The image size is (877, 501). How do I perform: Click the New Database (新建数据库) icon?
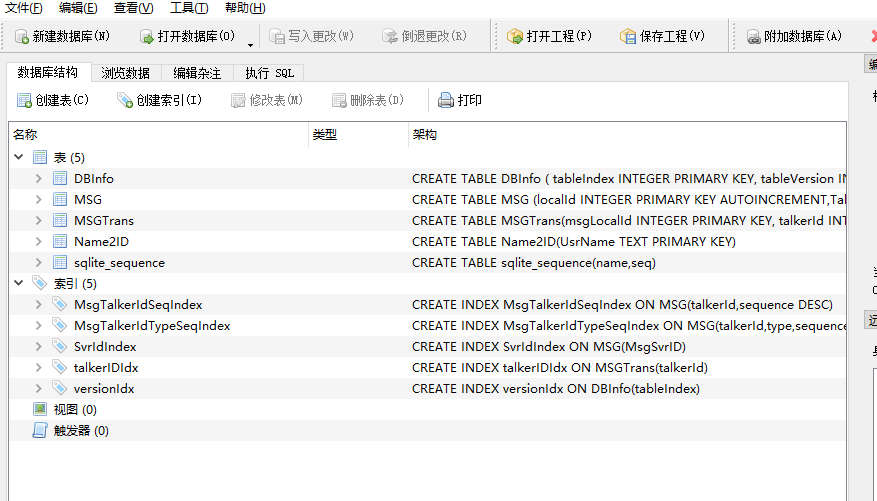22,37
